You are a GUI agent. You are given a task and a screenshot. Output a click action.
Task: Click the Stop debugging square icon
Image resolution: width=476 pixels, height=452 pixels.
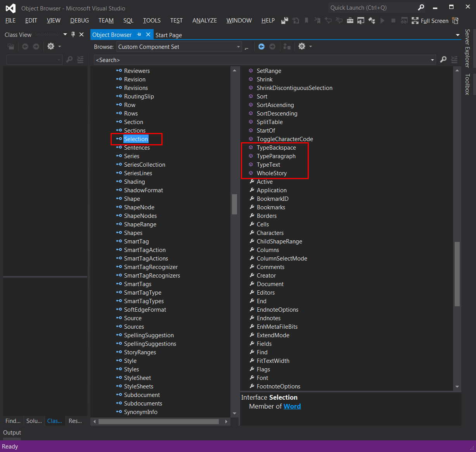pyautogui.click(x=393, y=21)
